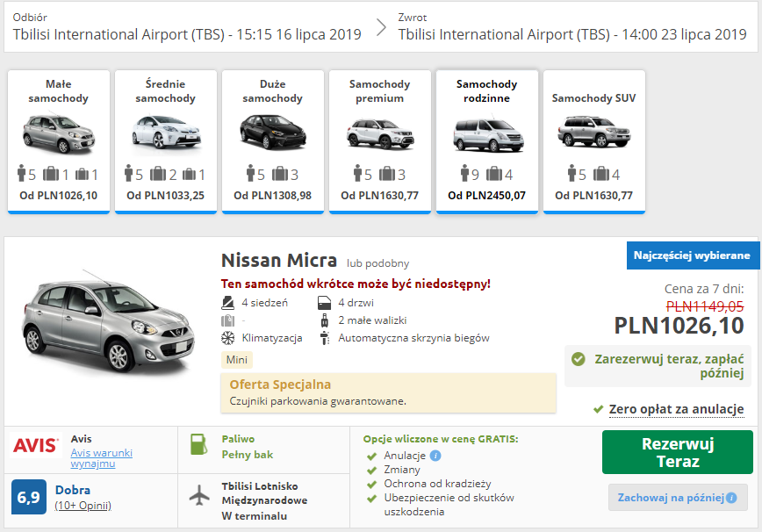Click the info icon on Zachowaj na później
762x532 pixels.
pos(731,498)
